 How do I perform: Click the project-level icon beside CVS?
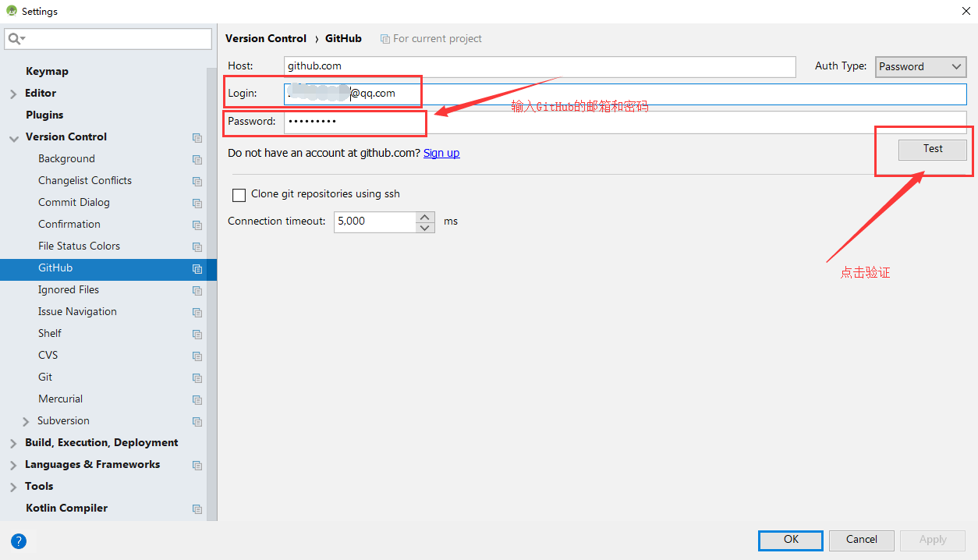[197, 356]
